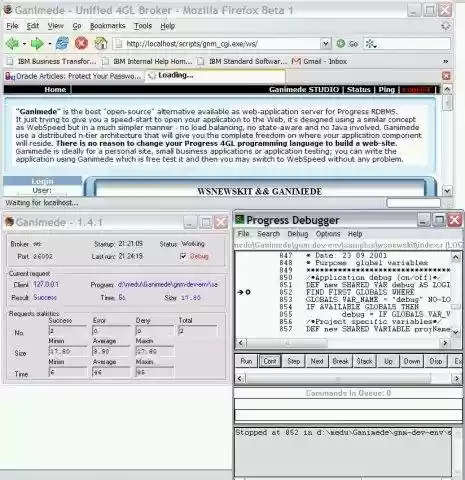
Task: Click the green Go button icon
Action: point(340,44)
